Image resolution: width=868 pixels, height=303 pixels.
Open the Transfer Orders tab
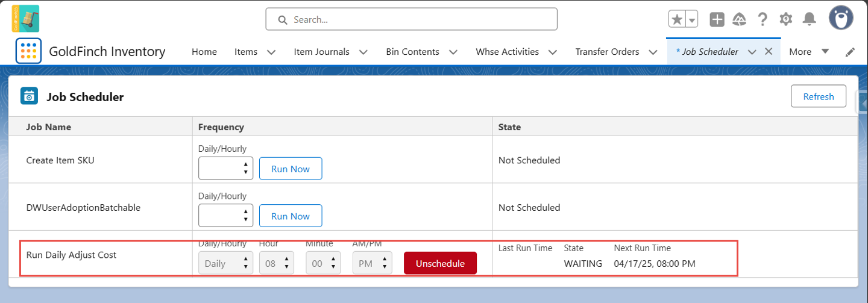[x=607, y=52]
